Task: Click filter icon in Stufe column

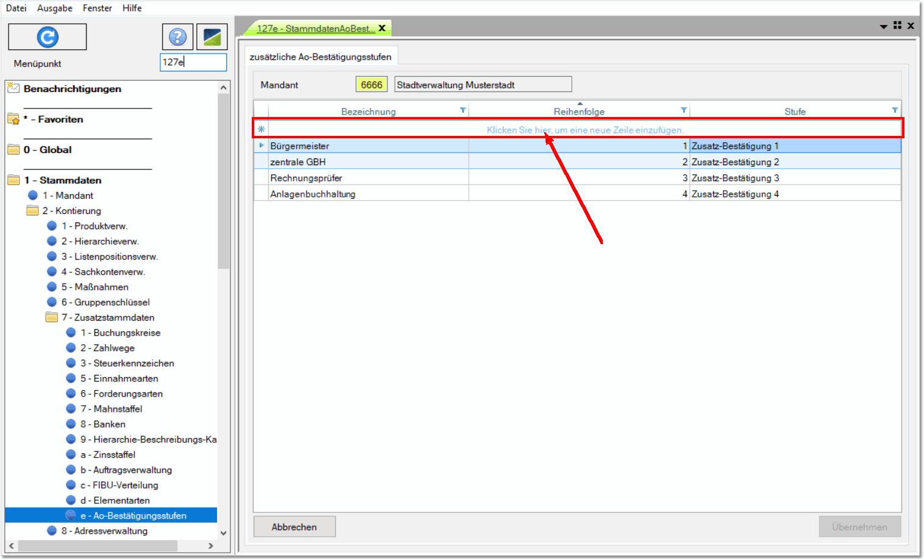Action: (x=895, y=110)
